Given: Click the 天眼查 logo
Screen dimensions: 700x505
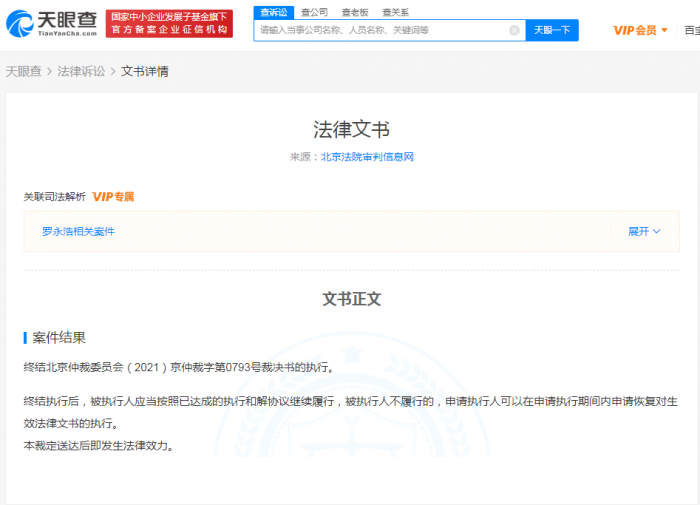Looking at the screenshot, I should tap(52, 24).
